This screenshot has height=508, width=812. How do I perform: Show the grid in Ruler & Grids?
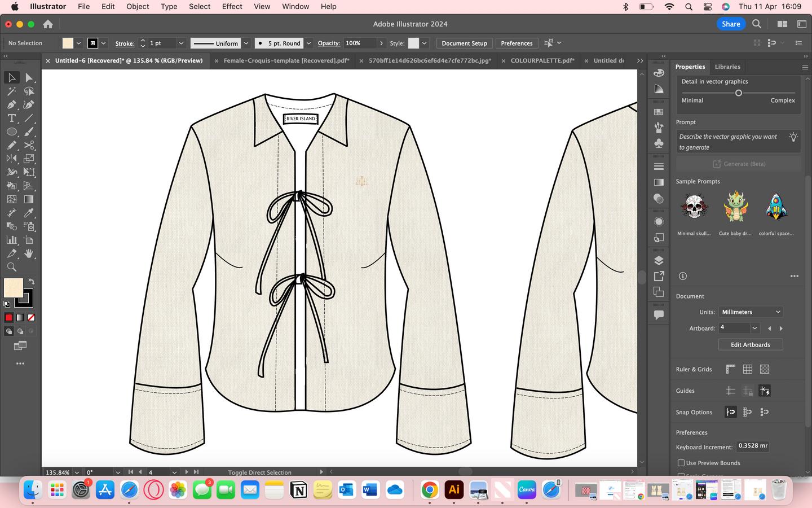[x=748, y=369]
